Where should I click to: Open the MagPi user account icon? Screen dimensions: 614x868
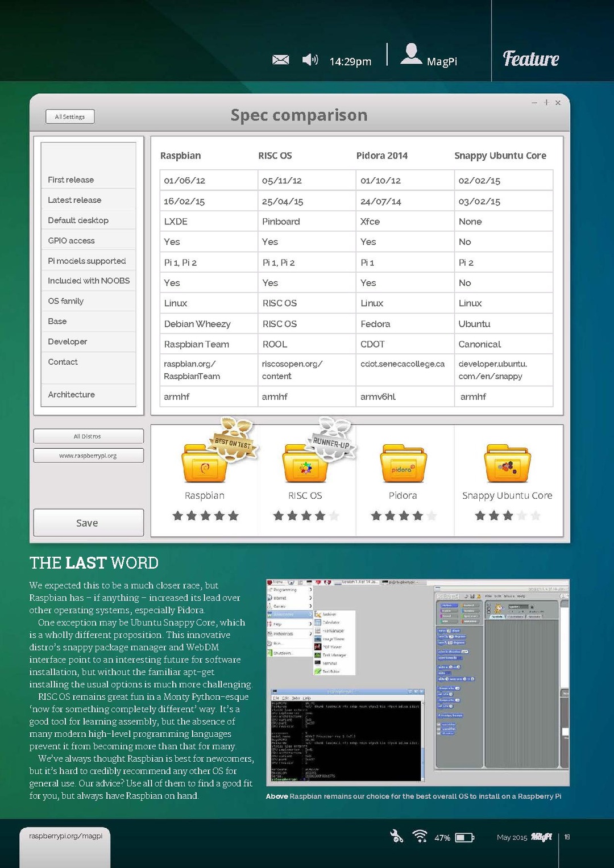tap(411, 55)
